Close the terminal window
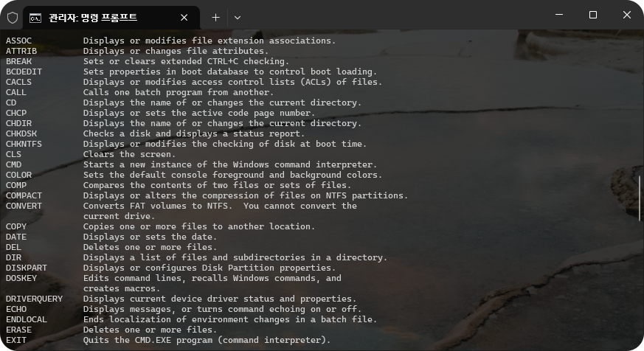 (x=626, y=15)
